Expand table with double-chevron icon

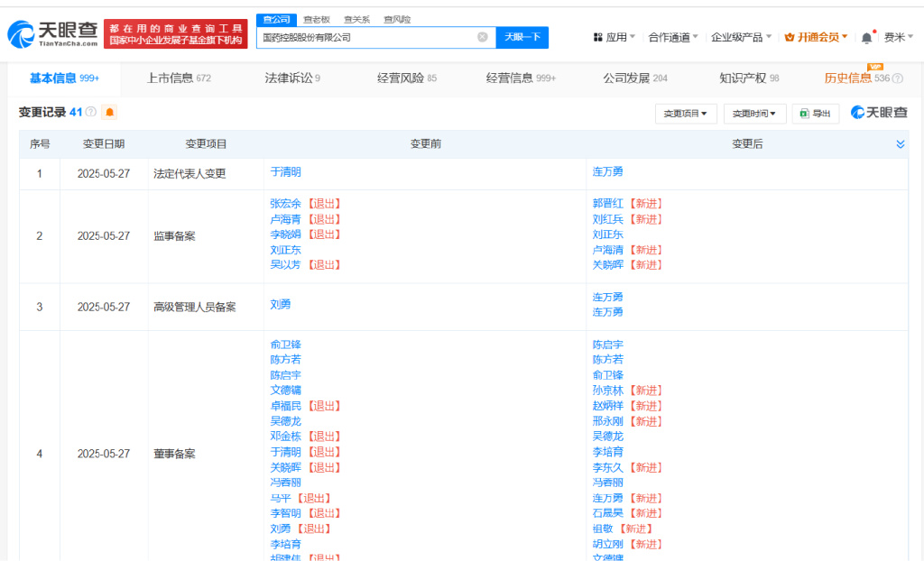click(x=900, y=144)
